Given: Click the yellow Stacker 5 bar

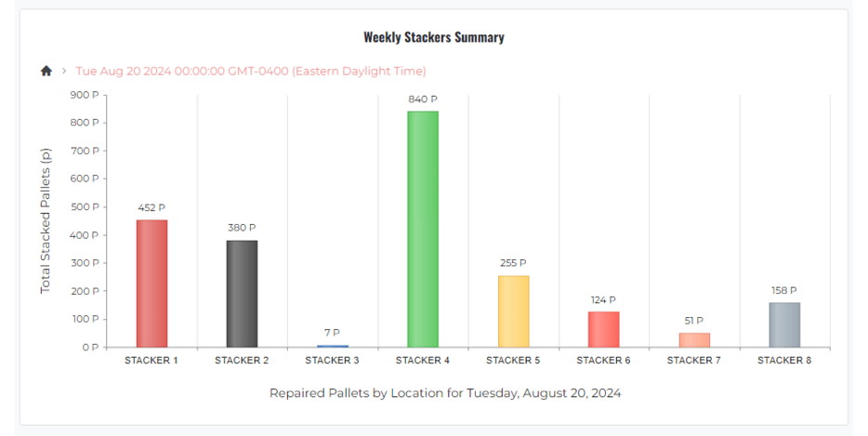Looking at the screenshot, I should 513,311.
